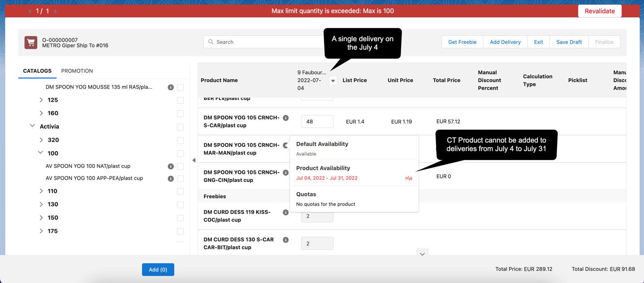Screen dimensions: 644x283
Task: Click info icon for DM SPOON YOG 105 CRNCH-S-CAR
Action: (x=286, y=118)
